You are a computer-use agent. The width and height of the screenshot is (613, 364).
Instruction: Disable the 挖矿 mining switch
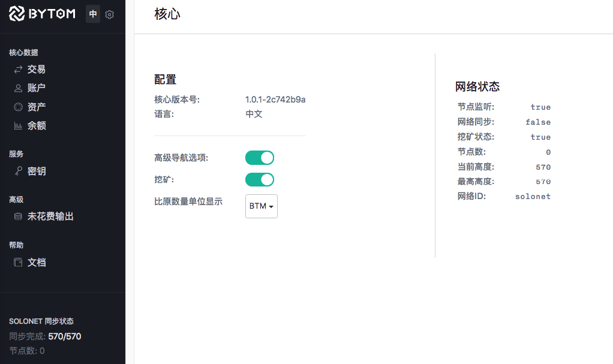[260, 179]
